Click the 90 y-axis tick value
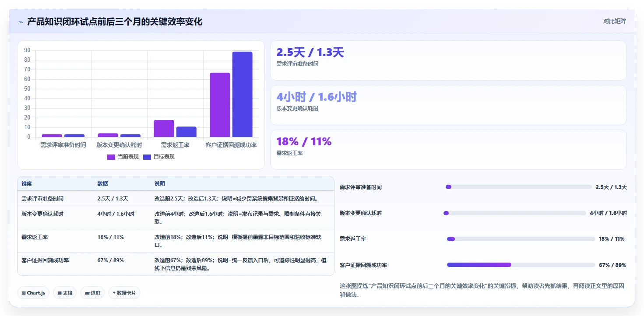644x316 pixels. pyautogui.click(x=27, y=50)
